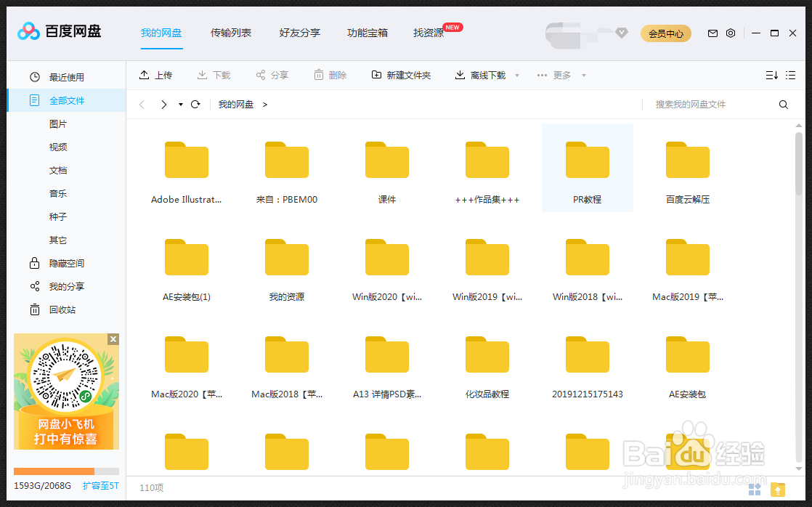
Task: Open messages via the envelope icon
Action: 712,33
